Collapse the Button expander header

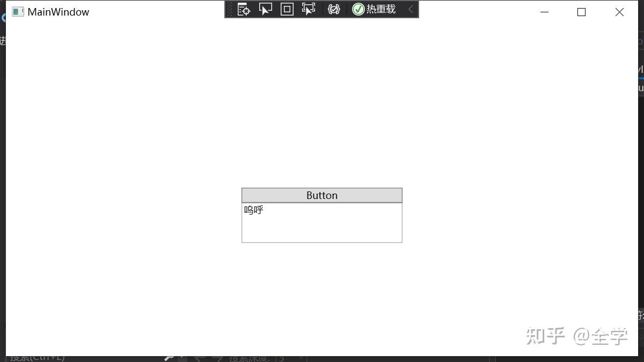click(321, 195)
